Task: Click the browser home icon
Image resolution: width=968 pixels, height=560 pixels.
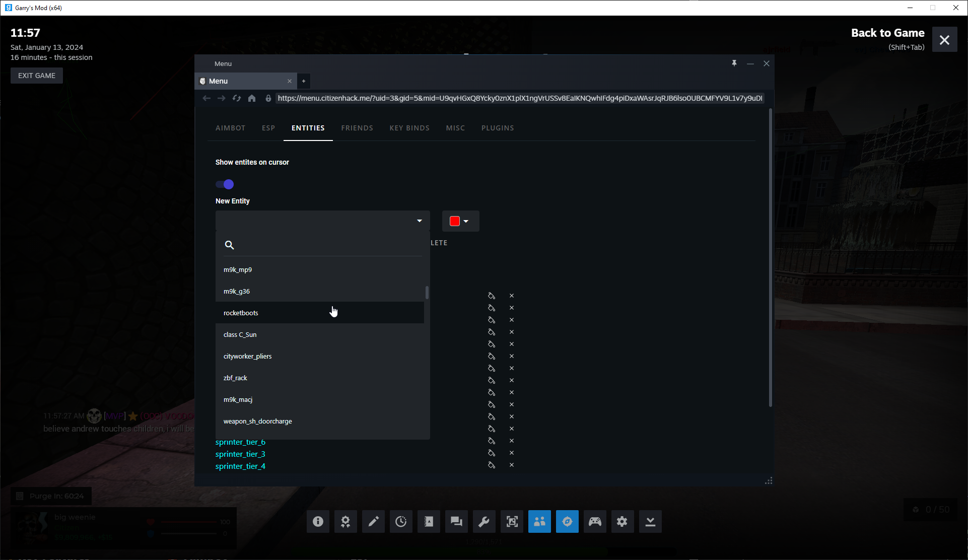Action: click(x=252, y=98)
